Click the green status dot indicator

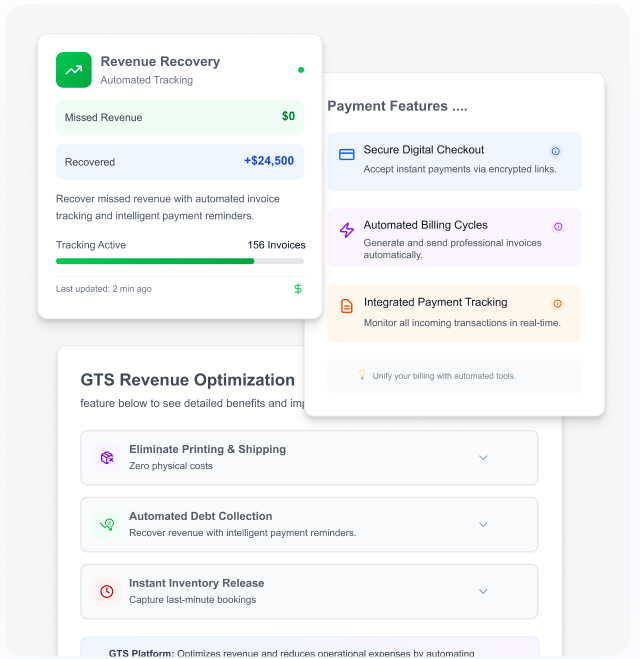click(x=301, y=70)
